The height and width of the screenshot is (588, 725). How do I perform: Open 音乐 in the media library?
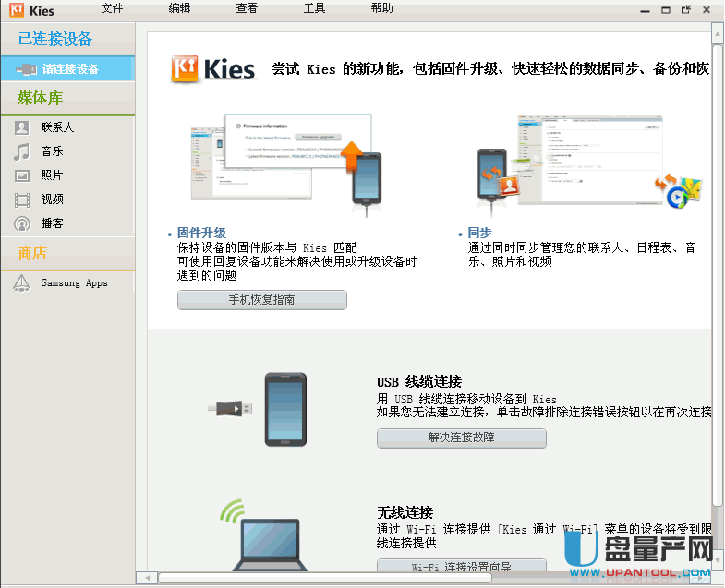52,151
